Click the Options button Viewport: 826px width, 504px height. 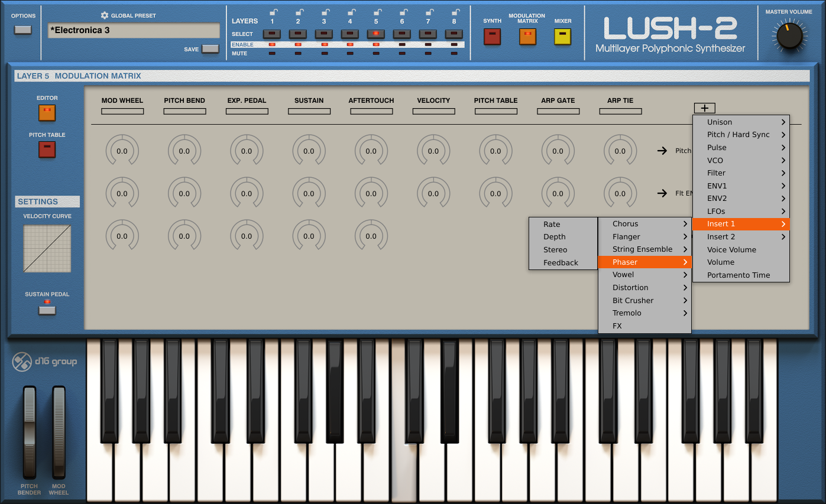click(24, 30)
